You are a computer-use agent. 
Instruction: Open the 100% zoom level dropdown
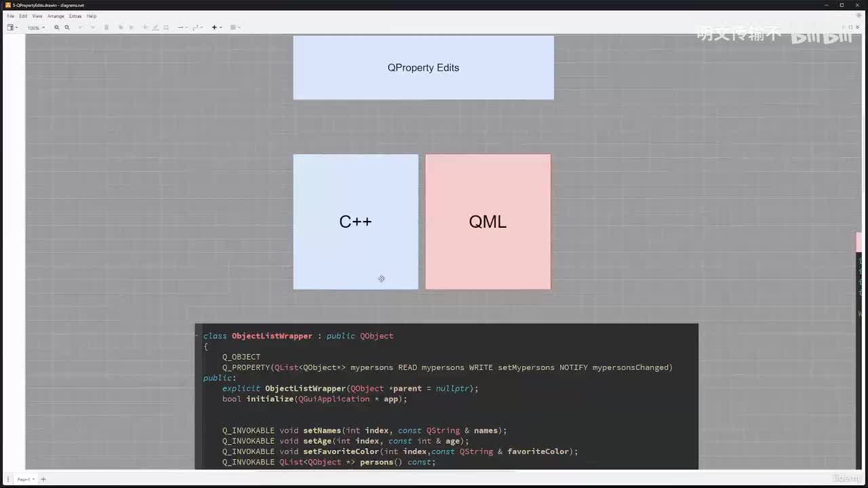[x=36, y=28]
